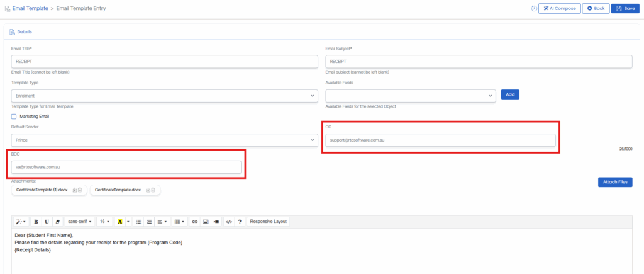Open the Default Sender dropdown
The height and width of the screenshot is (274, 644).
[165, 140]
